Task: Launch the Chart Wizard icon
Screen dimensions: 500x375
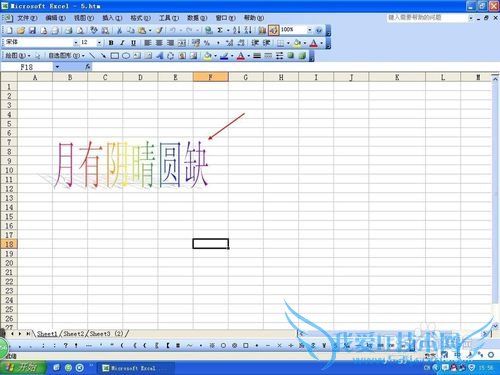Action: (262, 30)
